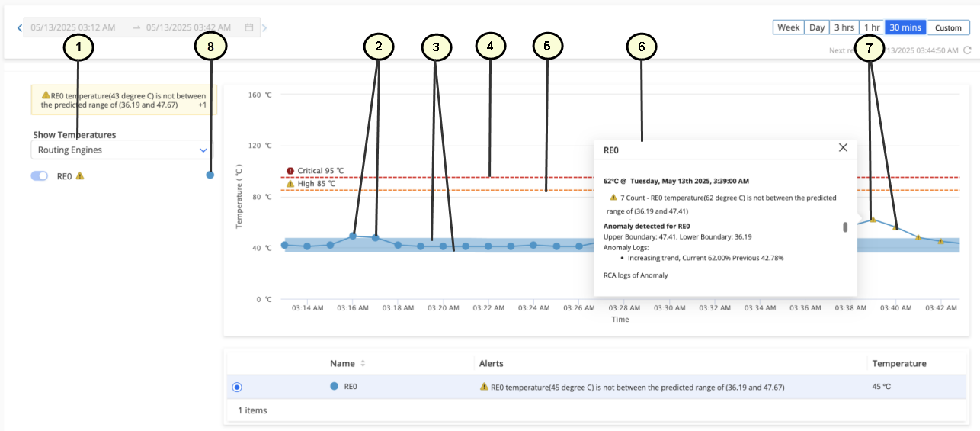Close the RE0 anomaly popup
Viewport: 980px width, 431px height.
[x=843, y=147]
